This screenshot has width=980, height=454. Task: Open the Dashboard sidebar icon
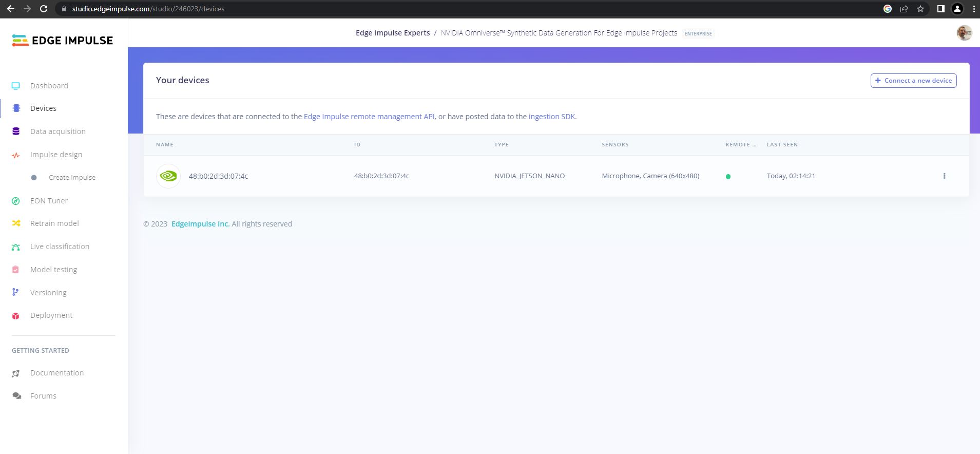tap(16, 86)
